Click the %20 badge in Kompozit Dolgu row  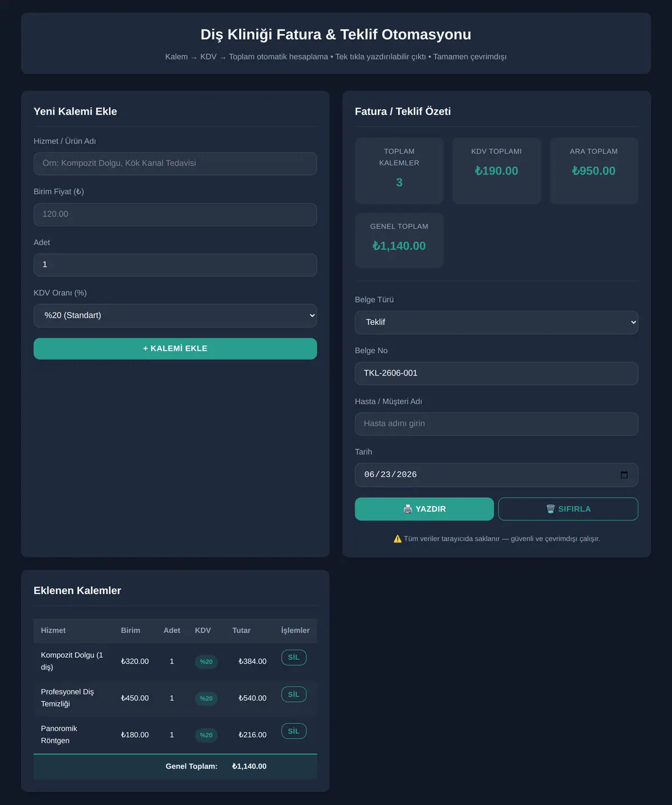click(206, 662)
